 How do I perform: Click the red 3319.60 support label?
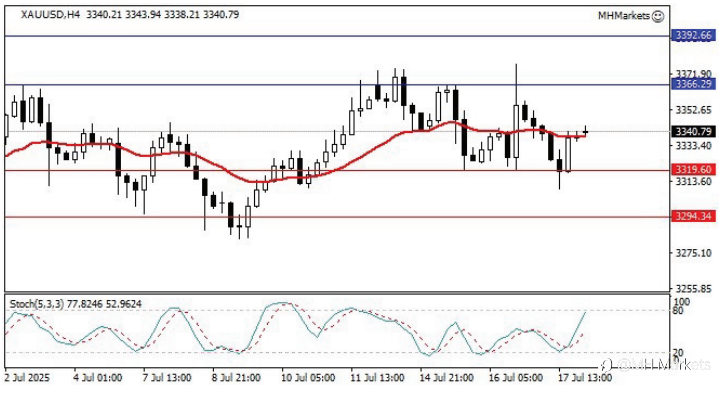tap(693, 170)
